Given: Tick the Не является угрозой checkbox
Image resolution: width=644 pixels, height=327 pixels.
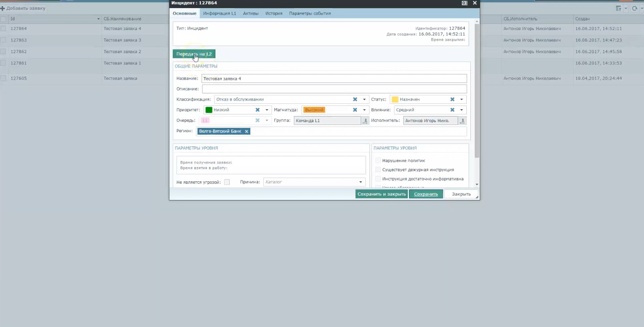Looking at the screenshot, I should pos(227,182).
